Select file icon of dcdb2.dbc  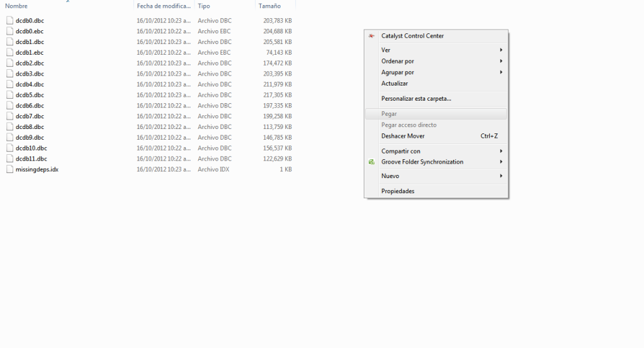10,63
